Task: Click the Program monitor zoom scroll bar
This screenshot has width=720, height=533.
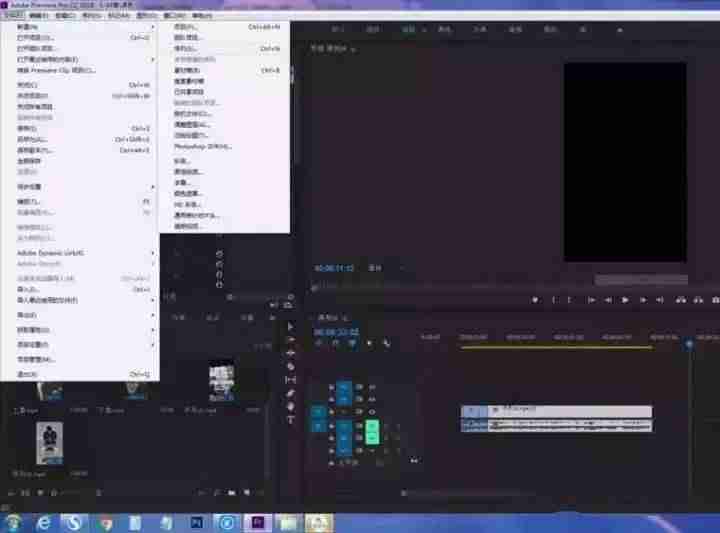Action: 641,279
